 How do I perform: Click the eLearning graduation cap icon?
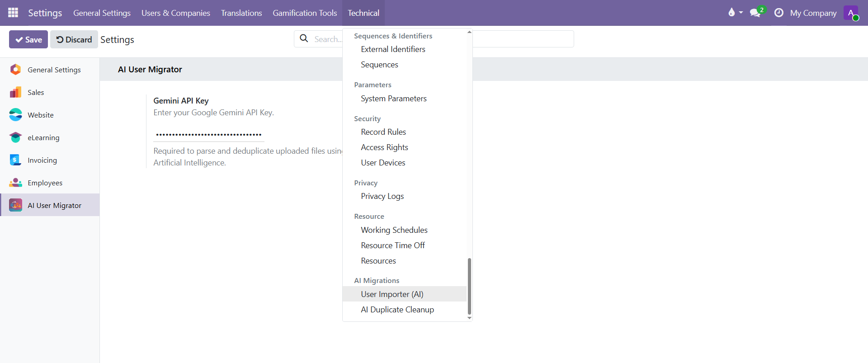tap(15, 137)
